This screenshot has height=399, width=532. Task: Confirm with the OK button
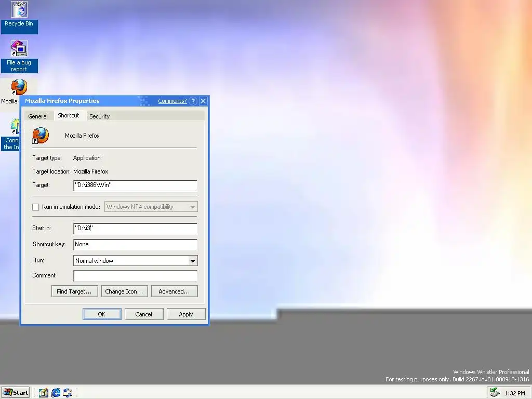point(102,314)
